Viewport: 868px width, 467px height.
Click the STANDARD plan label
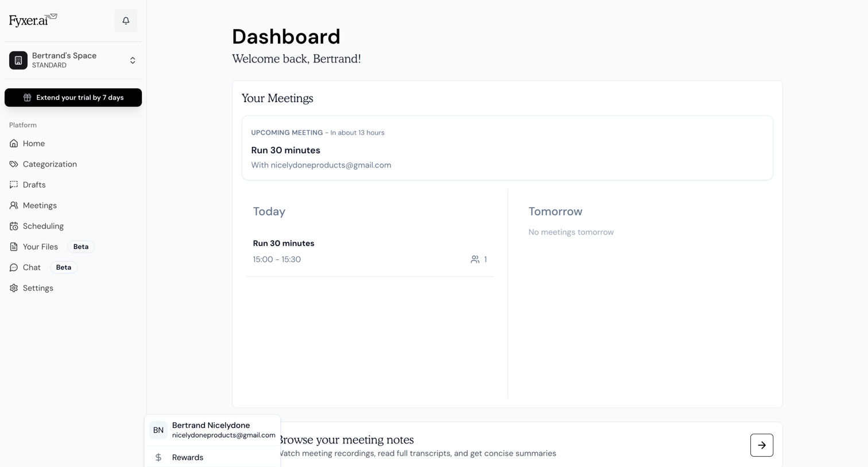tap(49, 65)
